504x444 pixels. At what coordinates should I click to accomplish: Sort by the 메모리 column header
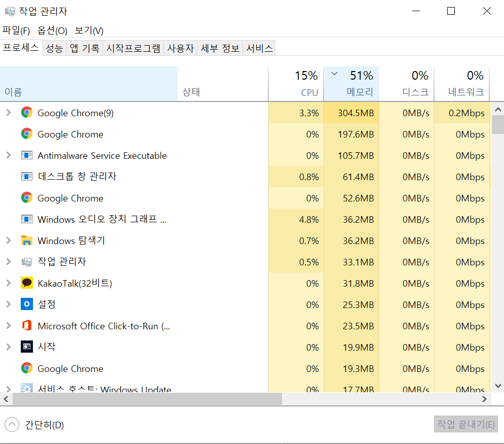(351, 84)
